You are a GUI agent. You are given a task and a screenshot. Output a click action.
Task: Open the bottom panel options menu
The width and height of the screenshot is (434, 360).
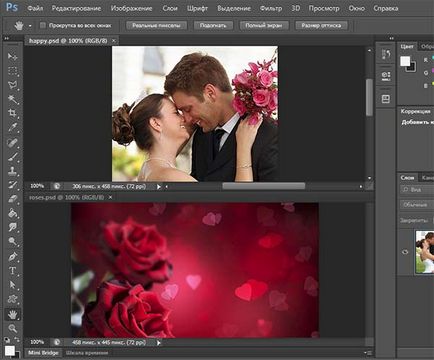tap(367, 353)
